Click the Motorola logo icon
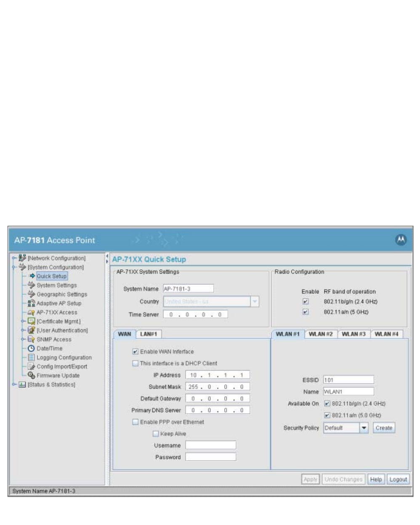 coord(401,240)
